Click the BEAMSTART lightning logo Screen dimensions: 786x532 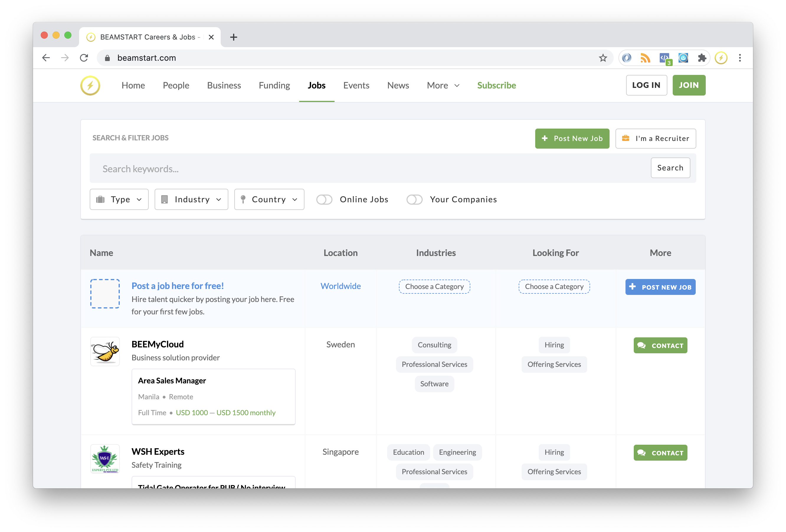(x=90, y=86)
